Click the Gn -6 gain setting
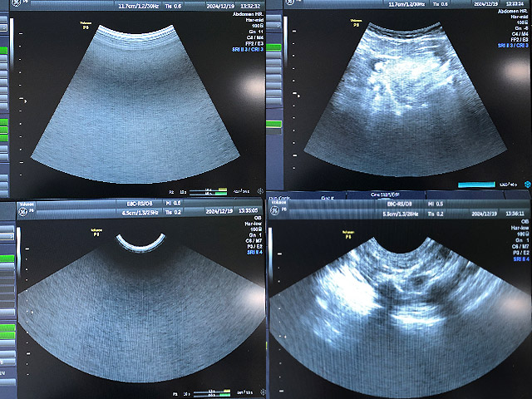The width and height of the screenshot is (532, 399). tap(521, 28)
